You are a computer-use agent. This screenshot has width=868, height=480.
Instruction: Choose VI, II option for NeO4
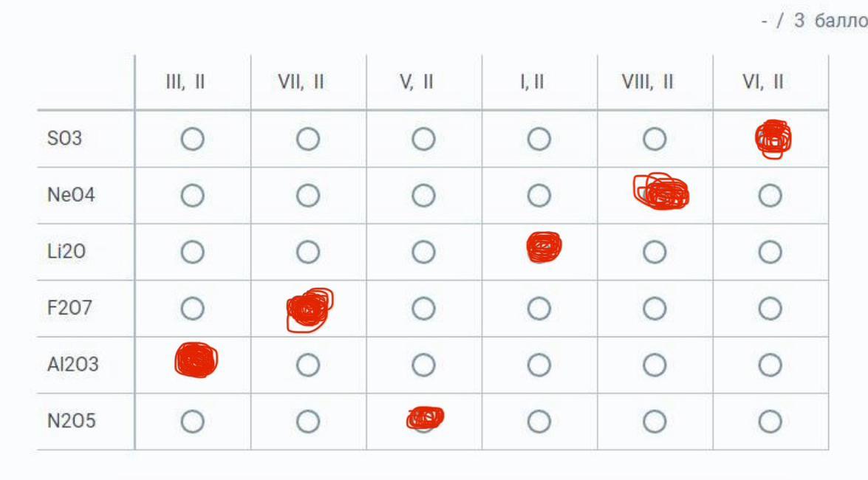tap(770, 196)
